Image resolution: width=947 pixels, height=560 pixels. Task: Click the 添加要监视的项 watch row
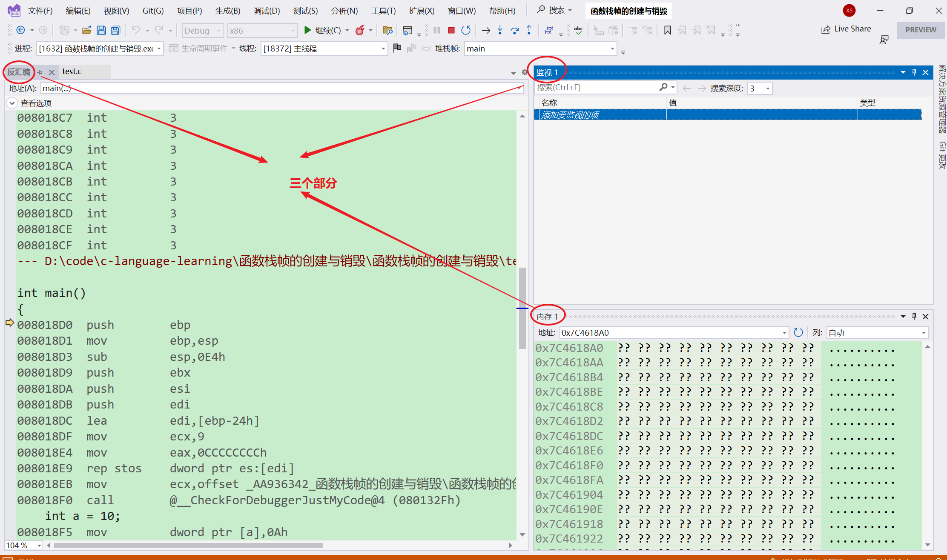(x=728, y=115)
